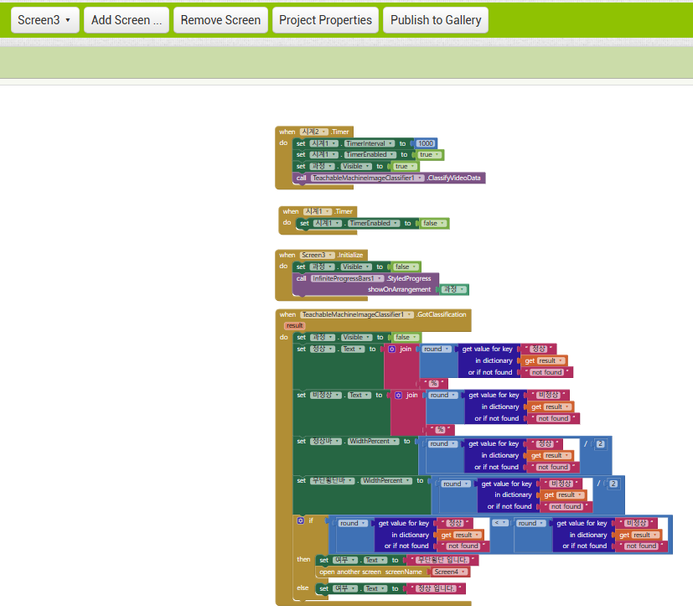693x616 pixels.
Task: Open the true dropdown on the TimerEnabled setter
Action: [x=437, y=155]
